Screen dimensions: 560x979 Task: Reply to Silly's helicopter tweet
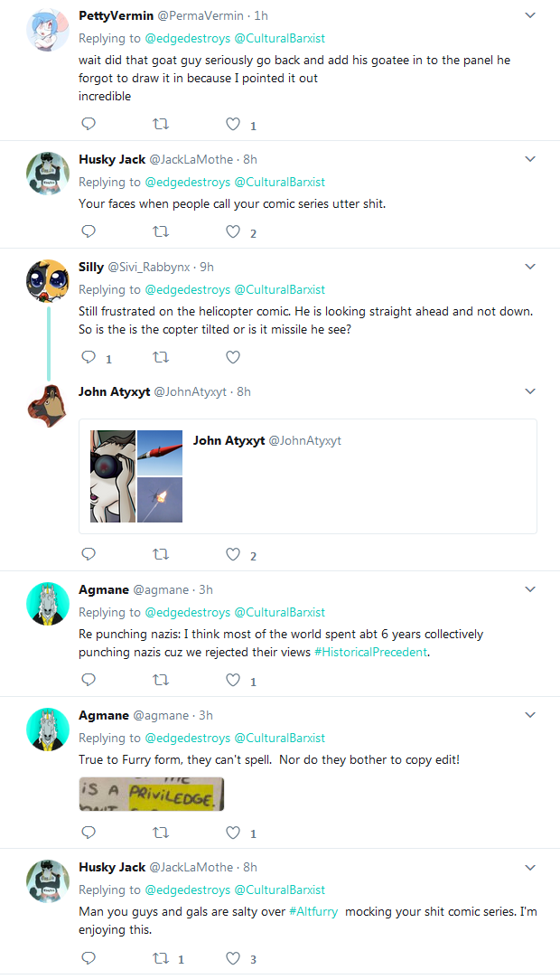coord(89,357)
